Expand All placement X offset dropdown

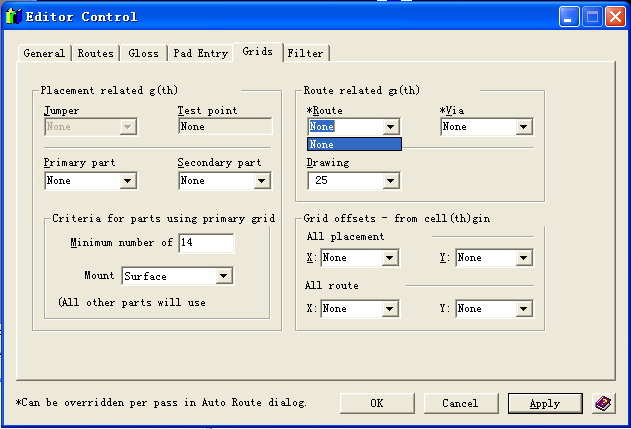coord(390,258)
